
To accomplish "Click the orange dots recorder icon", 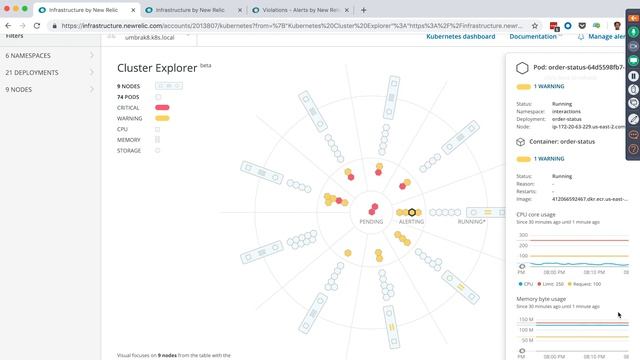I will click(633, 134).
